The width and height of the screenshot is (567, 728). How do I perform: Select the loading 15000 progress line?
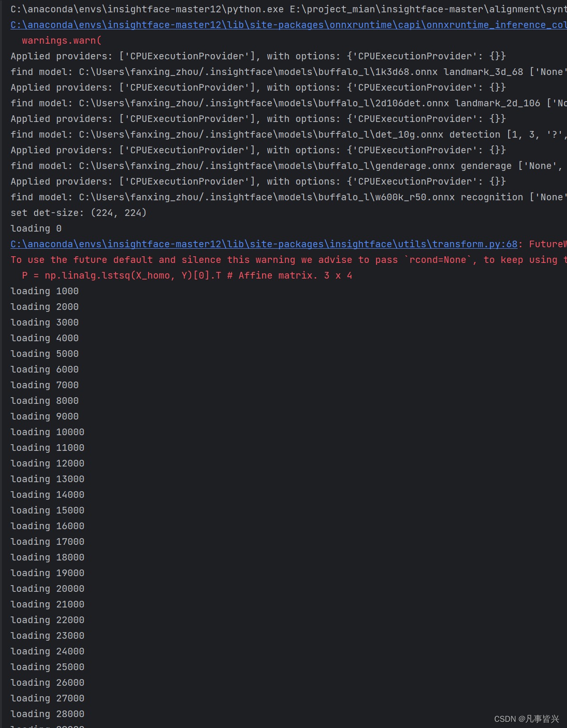point(47,510)
